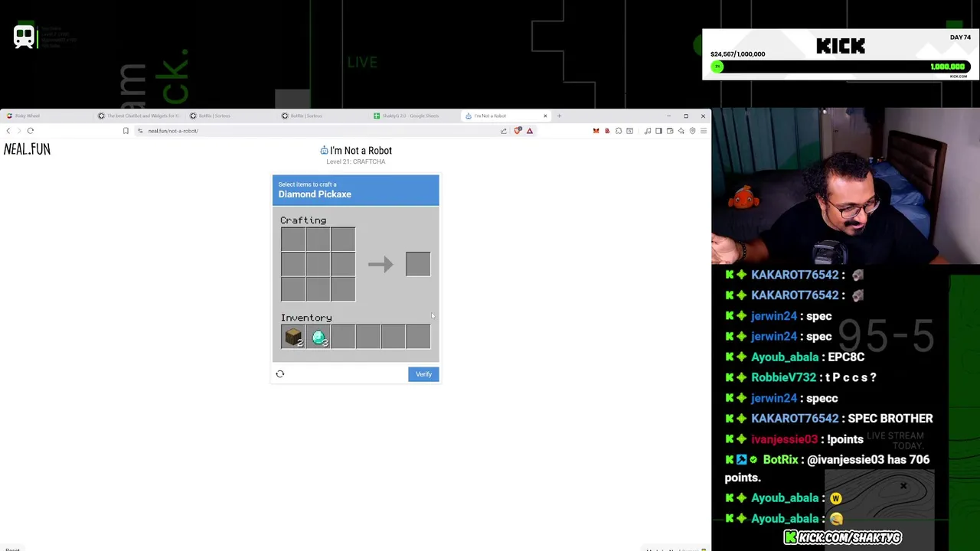Screen dimensions: 980x551
Task: Click the captcha refresh icon
Action: click(280, 374)
